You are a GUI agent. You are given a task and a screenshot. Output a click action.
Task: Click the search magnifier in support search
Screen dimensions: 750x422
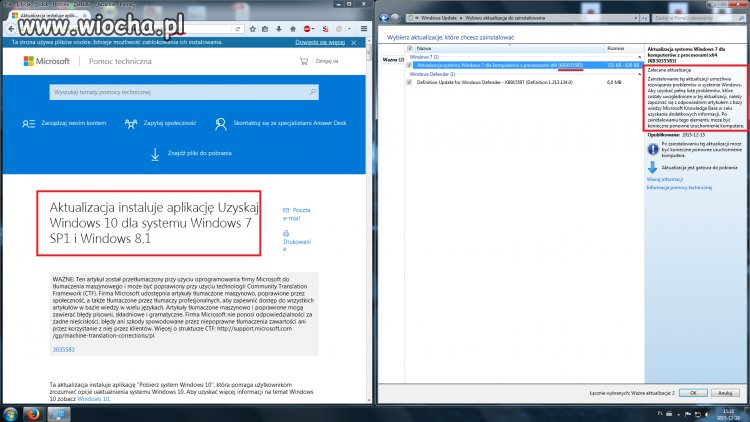point(312,92)
